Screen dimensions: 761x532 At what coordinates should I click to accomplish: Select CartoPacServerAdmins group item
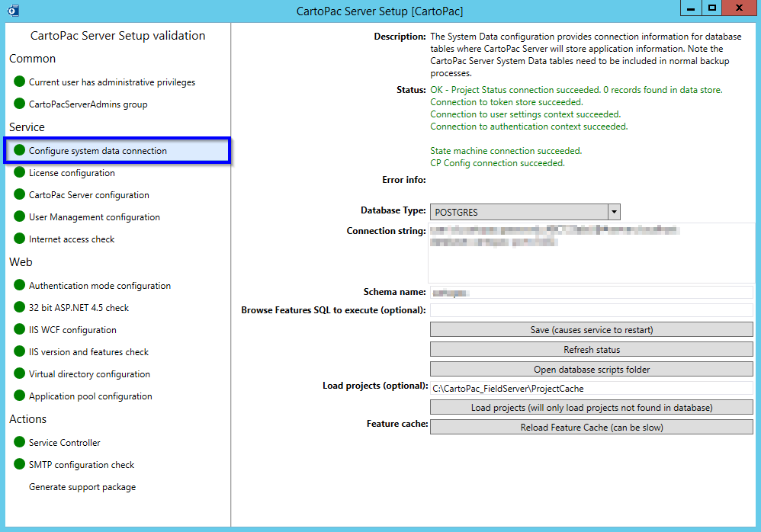(88, 104)
